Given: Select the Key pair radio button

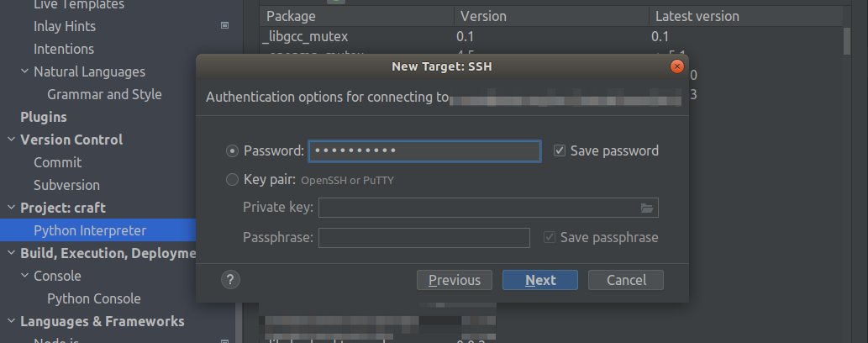Looking at the screenshot, I should (233, 179).
